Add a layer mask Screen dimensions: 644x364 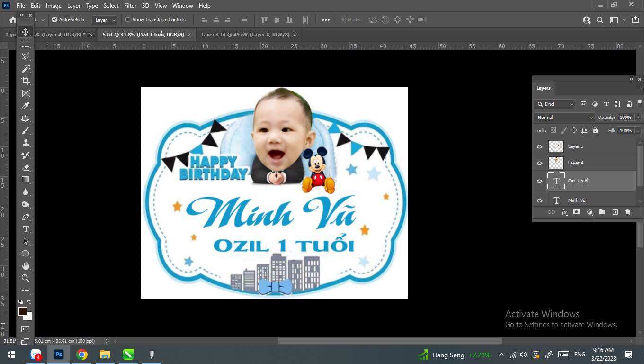pyautogui.click(x=576, y=212)
